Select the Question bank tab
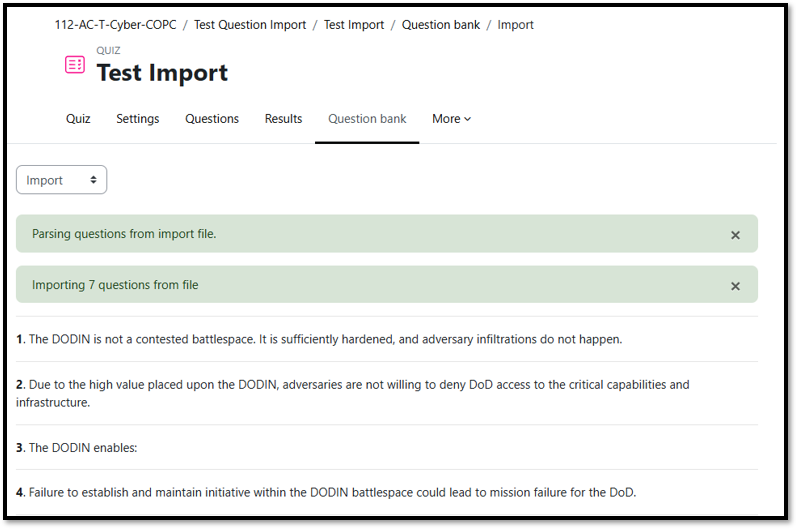The width and height of the screenshot is (797, 529). 367,119
